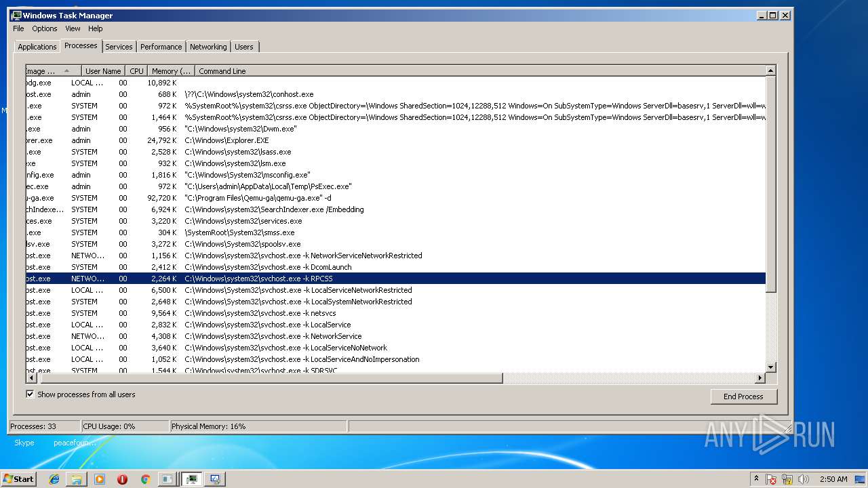
Task: Click the vertical scrollbar up arrow
Action: point(770,70)
